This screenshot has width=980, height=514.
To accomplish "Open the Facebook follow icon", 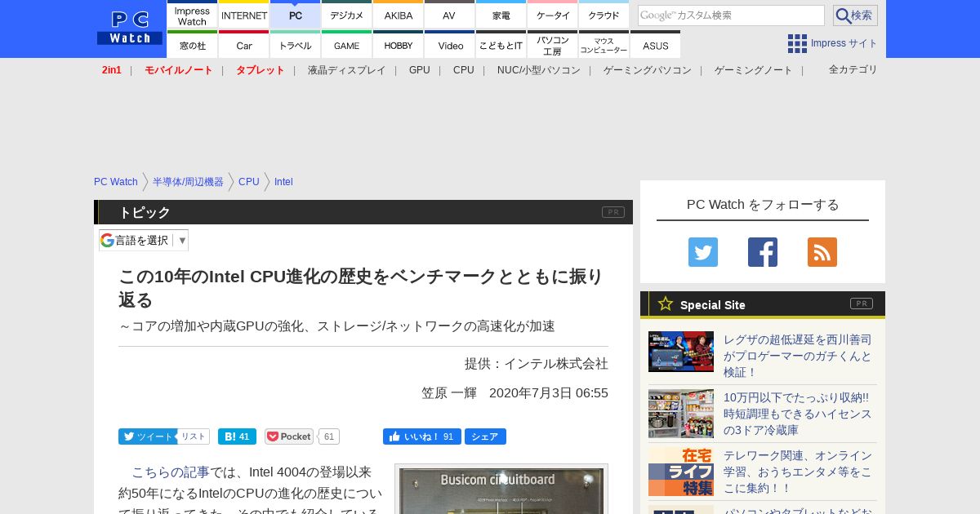I will (763, 252).
